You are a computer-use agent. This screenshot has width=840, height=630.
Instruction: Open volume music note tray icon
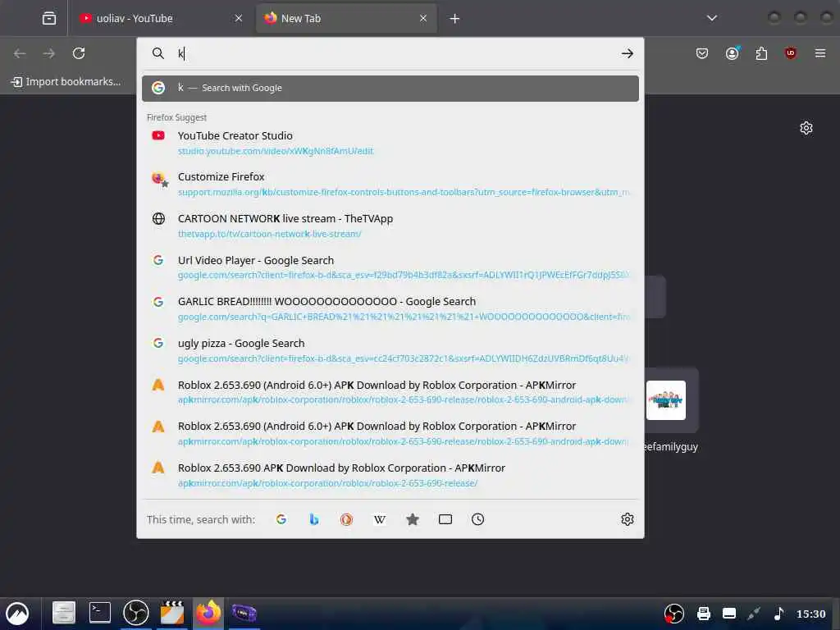click(x=779, y=614)
